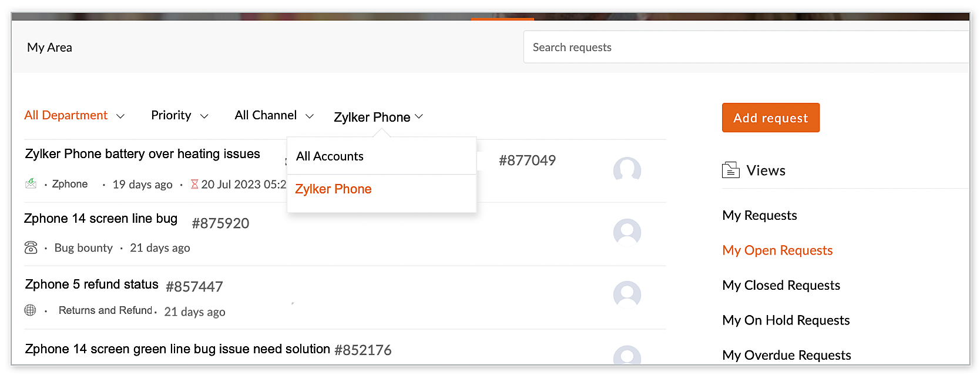Show My On Hold Requests
This screenshot has width=980, height=375.
786,320
